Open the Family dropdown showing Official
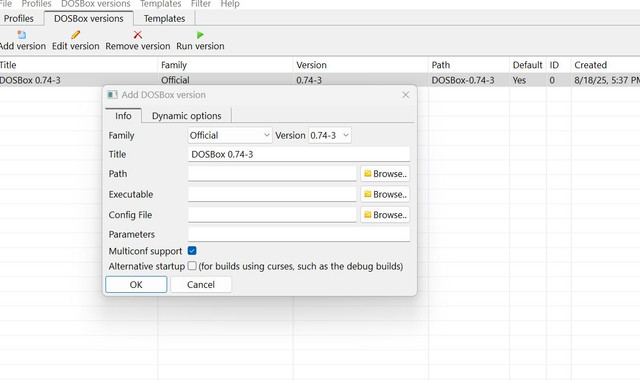 pyautogui.click(x=230, y=135)
